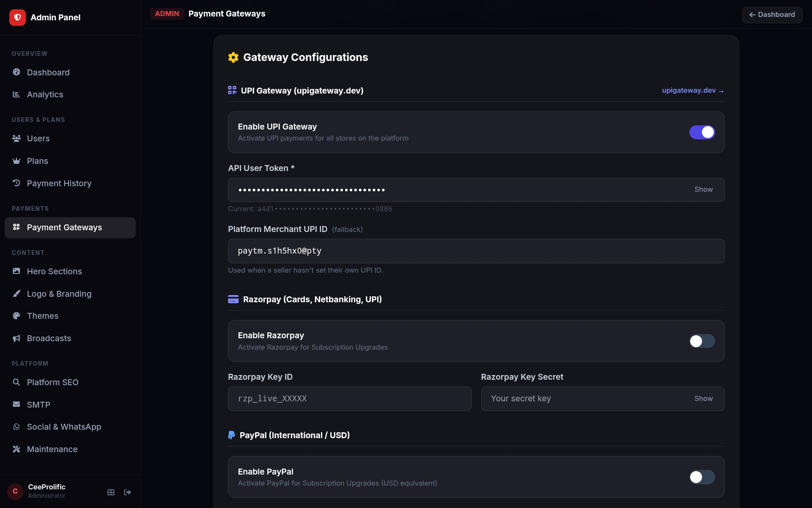The height and width of the screenshot is (508, 812).
Task: Turn on the Enable Razorpay switch
Action: point(702,341)
